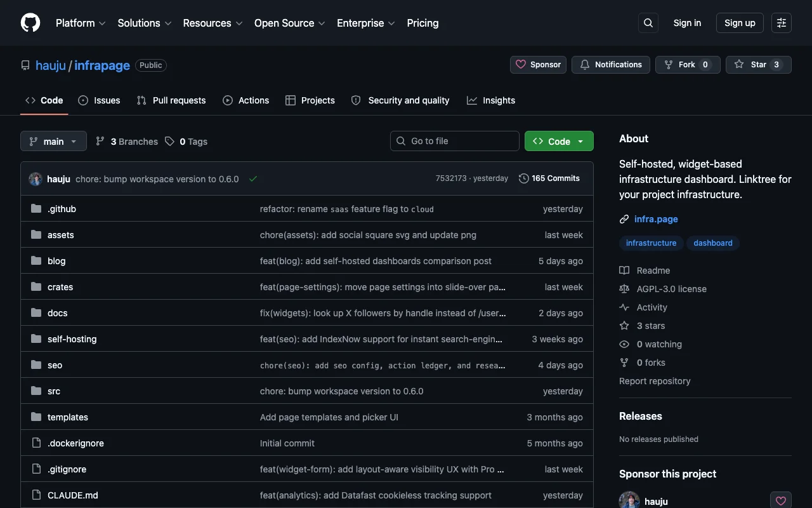Click the search magnifier icon in the header
Viewport: 812px width, 508px height.
(648, 23)
